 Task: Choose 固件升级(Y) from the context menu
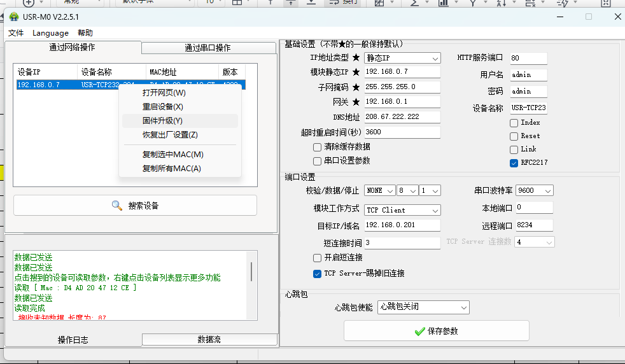[x=162, y=121]
